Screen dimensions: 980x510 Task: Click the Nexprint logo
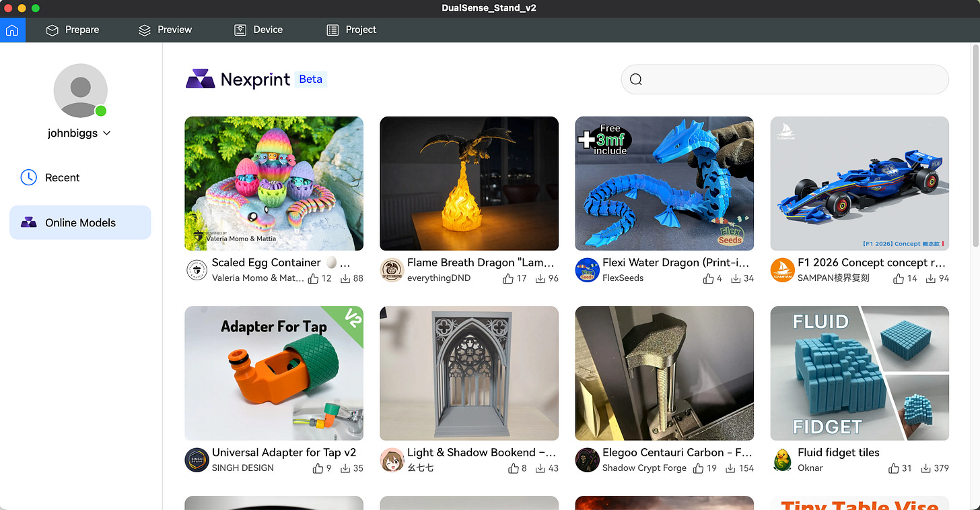point(238,79)
